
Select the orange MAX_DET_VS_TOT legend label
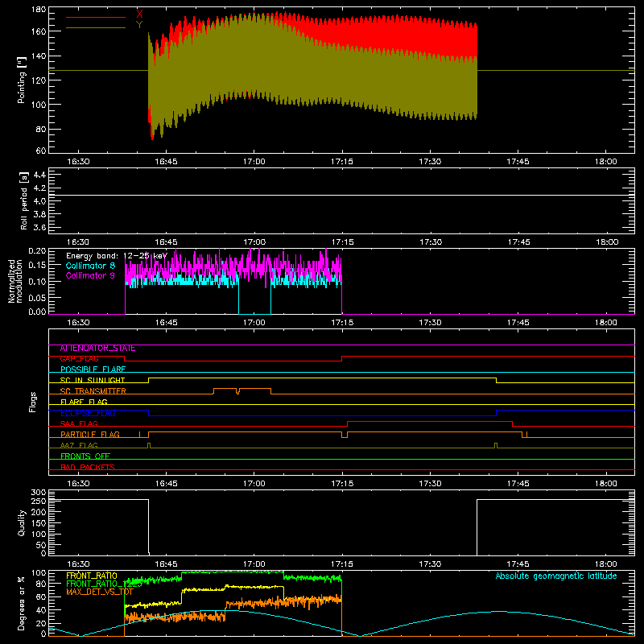click(99, 592)
